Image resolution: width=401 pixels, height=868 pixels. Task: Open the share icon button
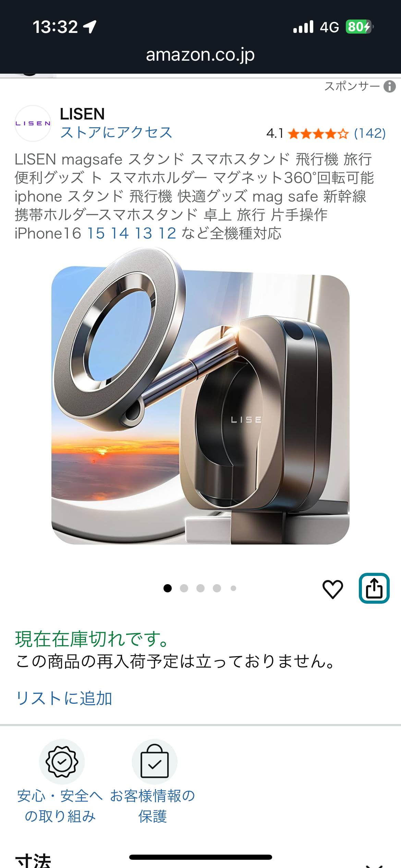[374, 588]
